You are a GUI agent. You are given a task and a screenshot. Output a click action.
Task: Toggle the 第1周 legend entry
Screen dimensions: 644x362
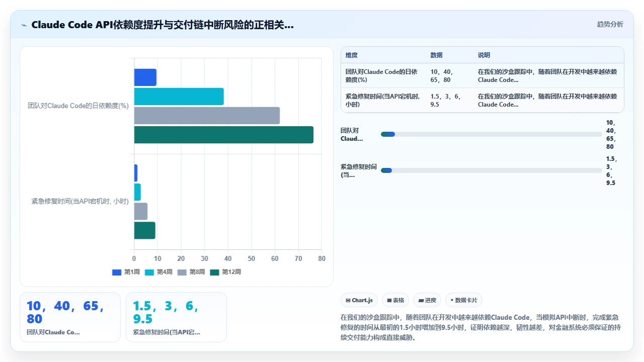(x=126, y=272)
